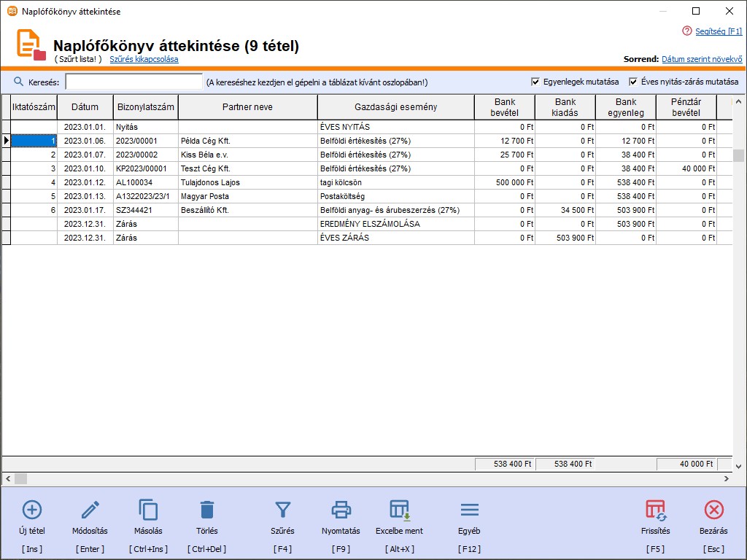Click the Új tétel plus icon

[x=32, y=510]
